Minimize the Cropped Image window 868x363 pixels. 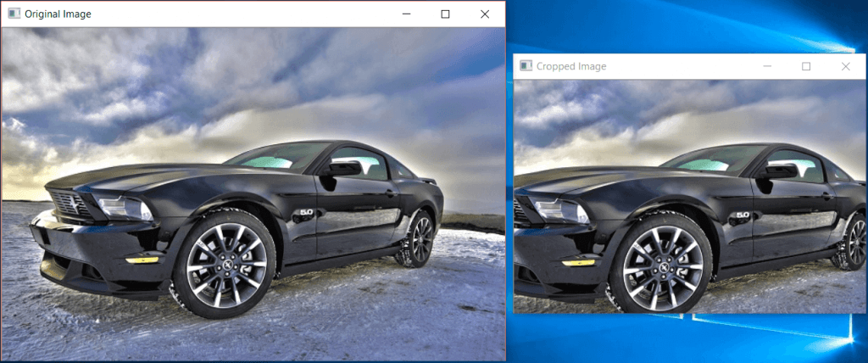767,66
